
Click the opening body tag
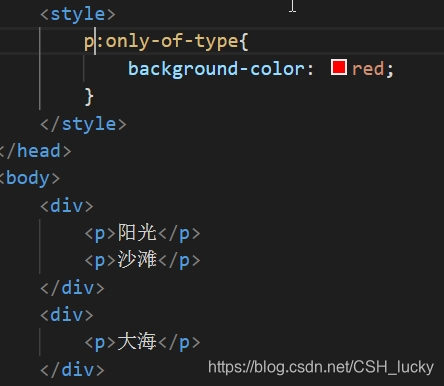point(30,178)
